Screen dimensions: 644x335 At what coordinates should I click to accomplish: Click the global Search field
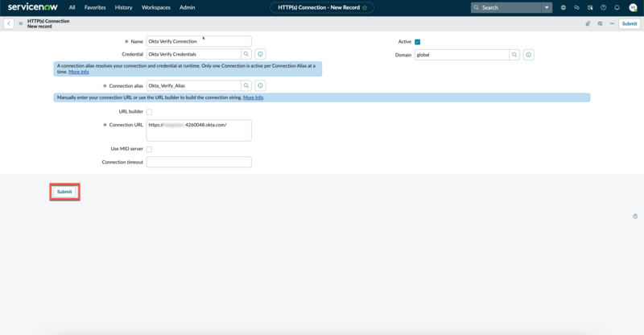click(x=506, y=7)
